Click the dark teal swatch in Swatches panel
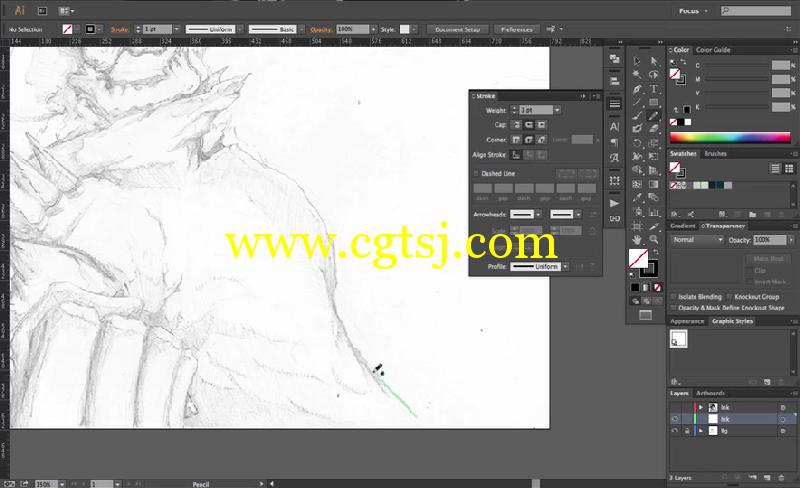Screen dimensions: 800x488 point(720,185)
